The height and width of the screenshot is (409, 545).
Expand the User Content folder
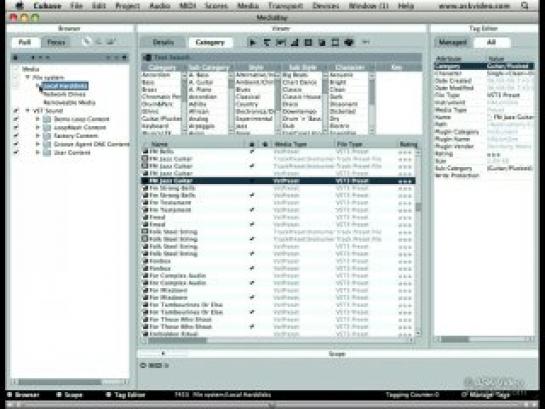[38, 153]
